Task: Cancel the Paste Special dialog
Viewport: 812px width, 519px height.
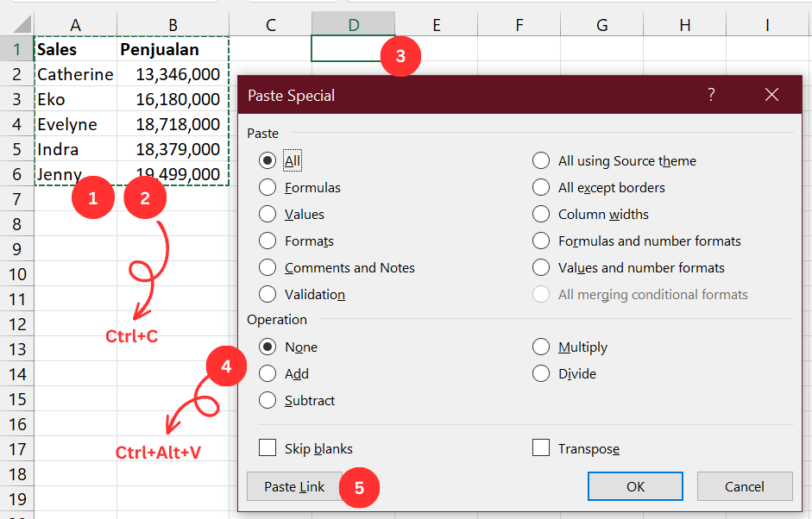Action: (745, 486)
